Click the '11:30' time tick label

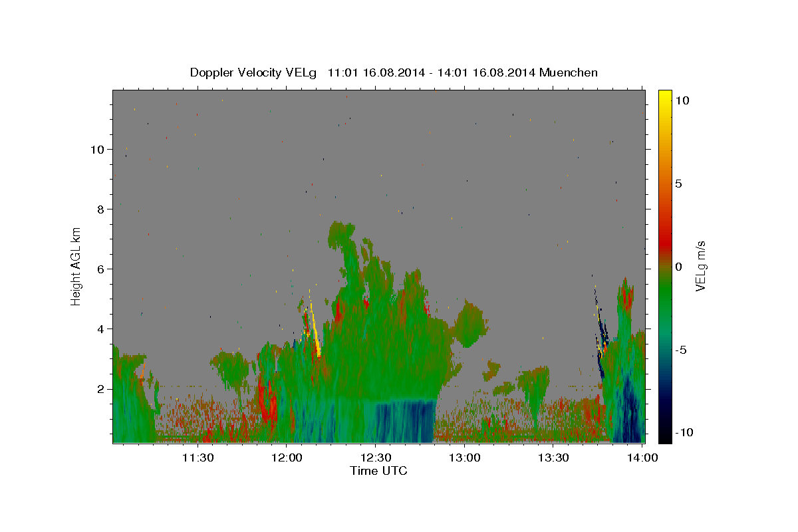pos(198,458)
